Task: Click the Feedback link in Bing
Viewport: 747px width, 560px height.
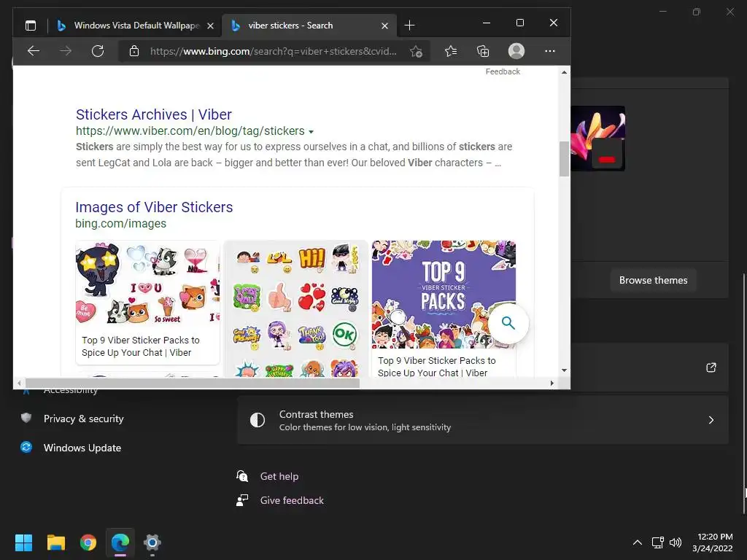Action: 503,71
